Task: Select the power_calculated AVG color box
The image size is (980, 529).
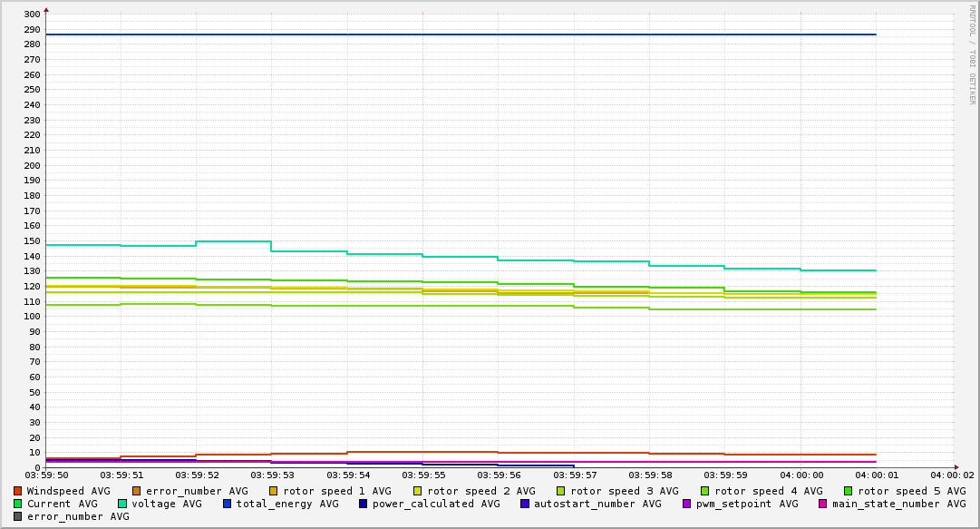Action: pos(364,504)
